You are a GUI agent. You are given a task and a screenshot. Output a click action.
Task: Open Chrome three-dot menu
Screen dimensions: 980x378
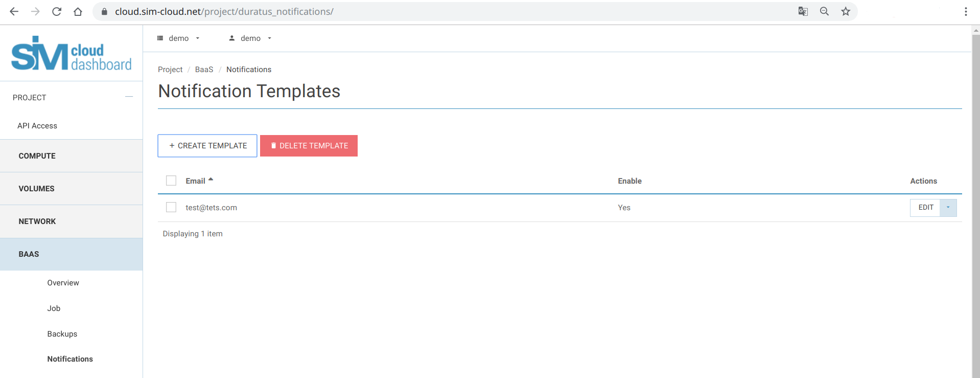tap(965, 11)
